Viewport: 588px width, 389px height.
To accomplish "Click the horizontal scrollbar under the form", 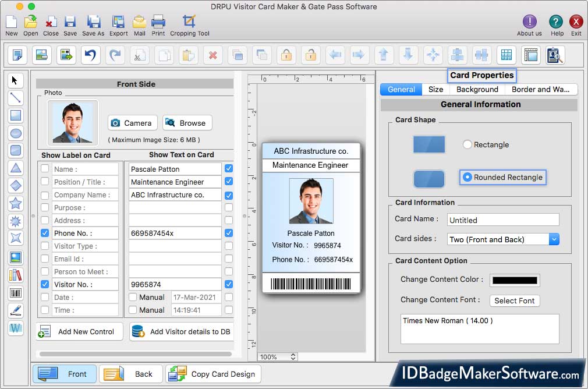I will point(136,353).
